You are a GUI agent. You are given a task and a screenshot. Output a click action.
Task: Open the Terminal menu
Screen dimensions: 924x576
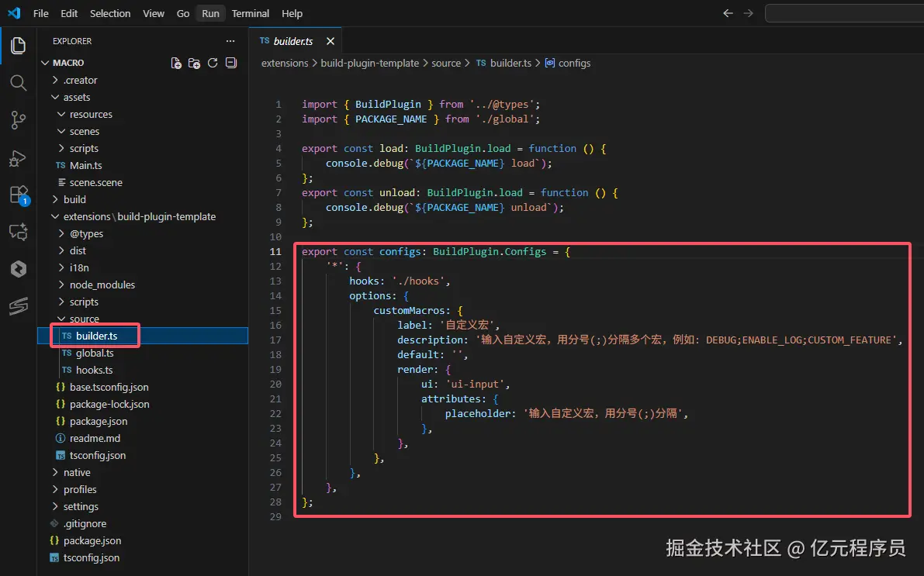(251, 13)
